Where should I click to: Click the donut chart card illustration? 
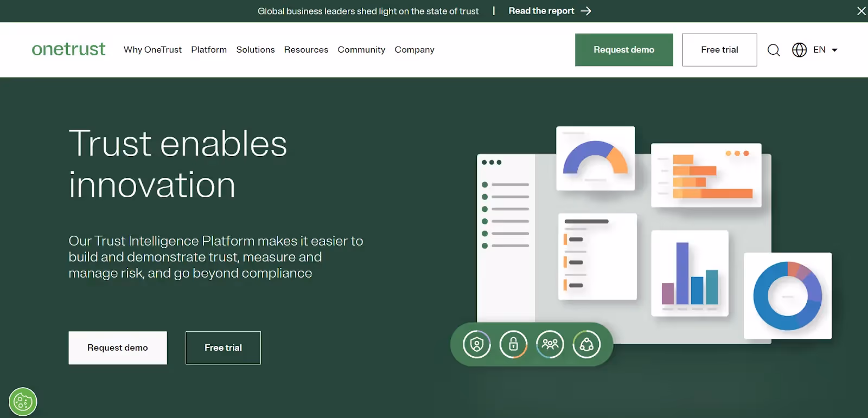point(788,295)
